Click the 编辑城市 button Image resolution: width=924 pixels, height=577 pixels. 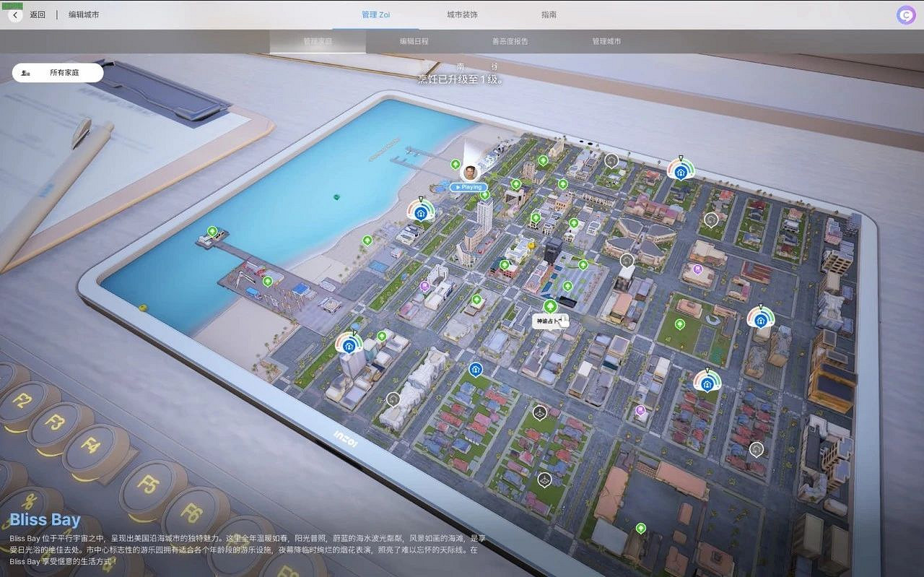click(x=84, y=14)
